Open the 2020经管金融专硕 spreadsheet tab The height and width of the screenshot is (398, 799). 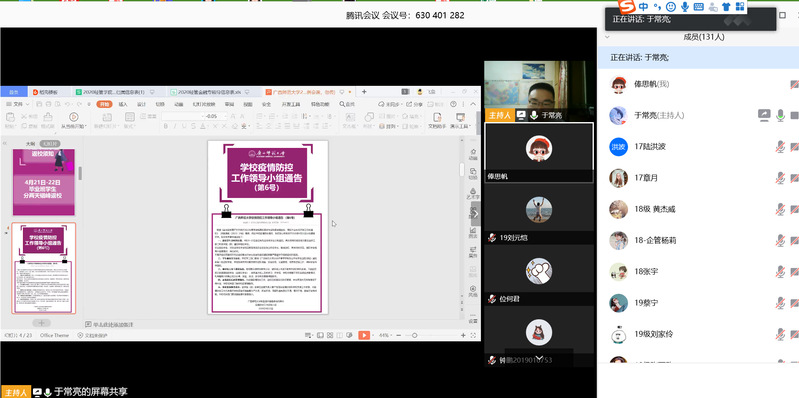tap(209, 92)
